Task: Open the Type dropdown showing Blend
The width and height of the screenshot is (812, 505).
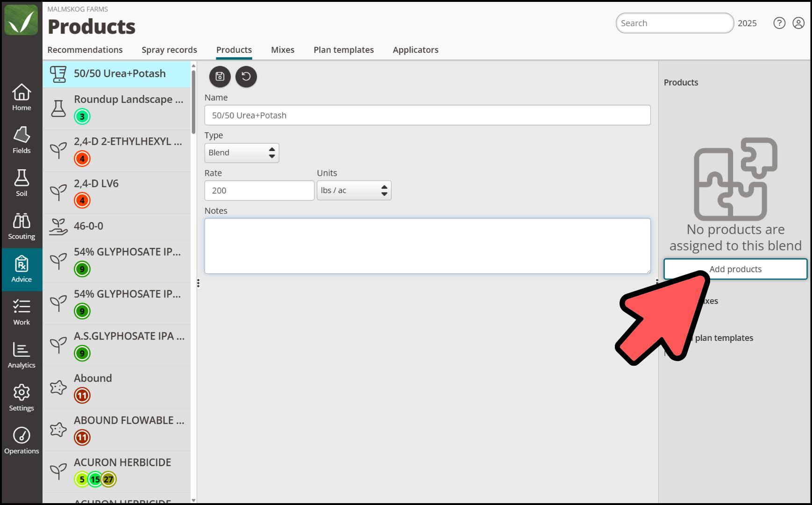Action: click(242, 153)
